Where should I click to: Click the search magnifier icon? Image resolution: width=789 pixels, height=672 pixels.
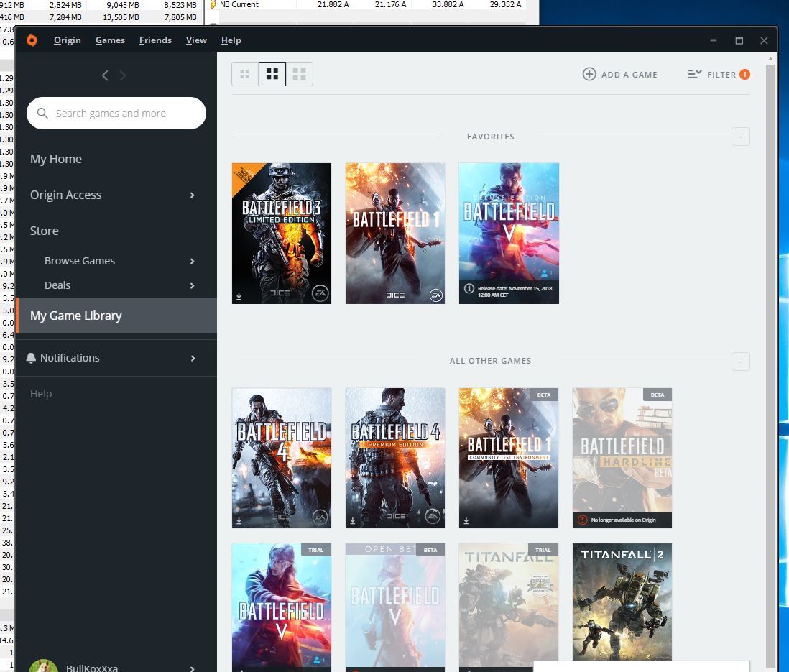coord(42,114)
